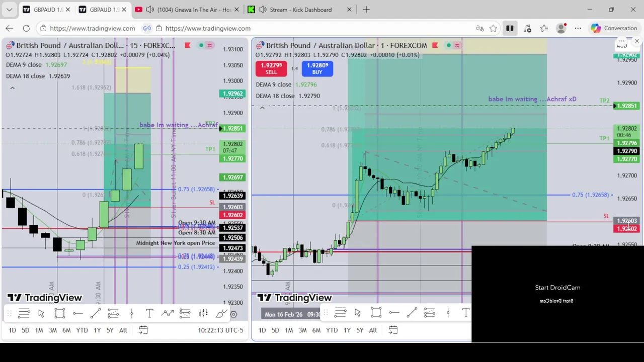
Task: Collapse the indicator legend in the left chart
Action: 13,88
